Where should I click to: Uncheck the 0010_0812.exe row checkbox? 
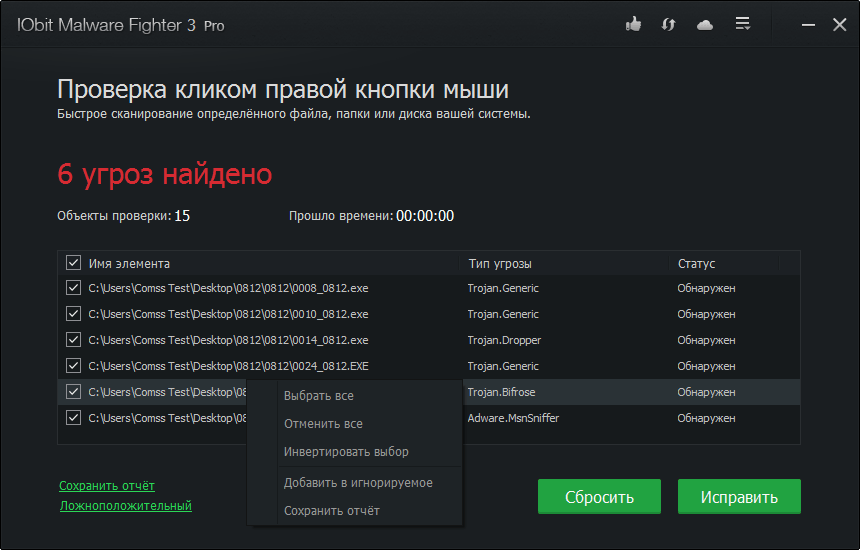pos(73,314)
